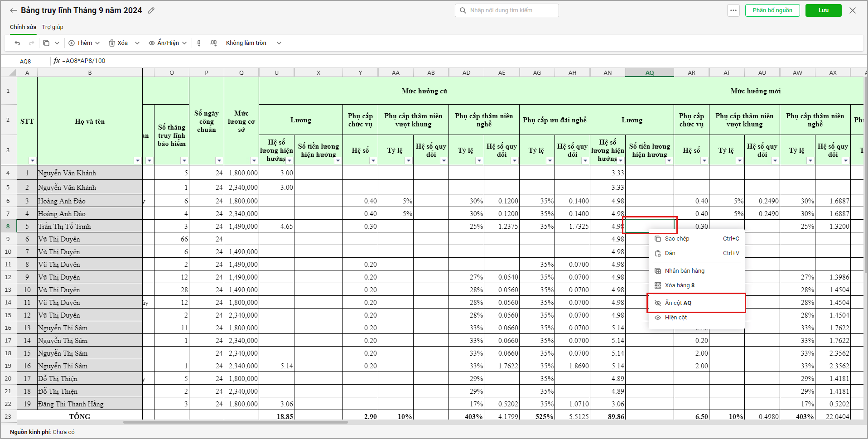Screen dimensions: 868x439
Task: Click the Xóa trash icon in toolbar
Action: pos(118,43)
